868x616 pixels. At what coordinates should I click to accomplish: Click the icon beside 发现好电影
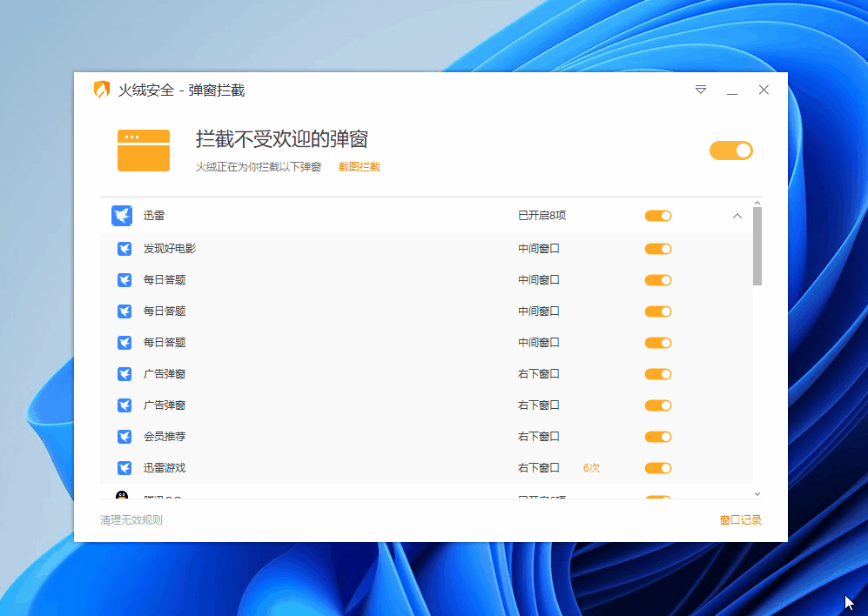[x=124, y=249]
